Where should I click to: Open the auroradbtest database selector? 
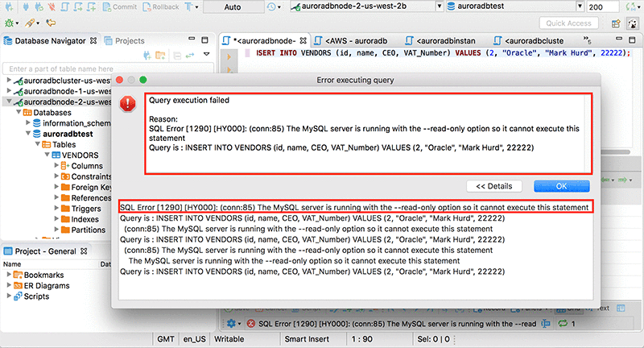[515, 6]
